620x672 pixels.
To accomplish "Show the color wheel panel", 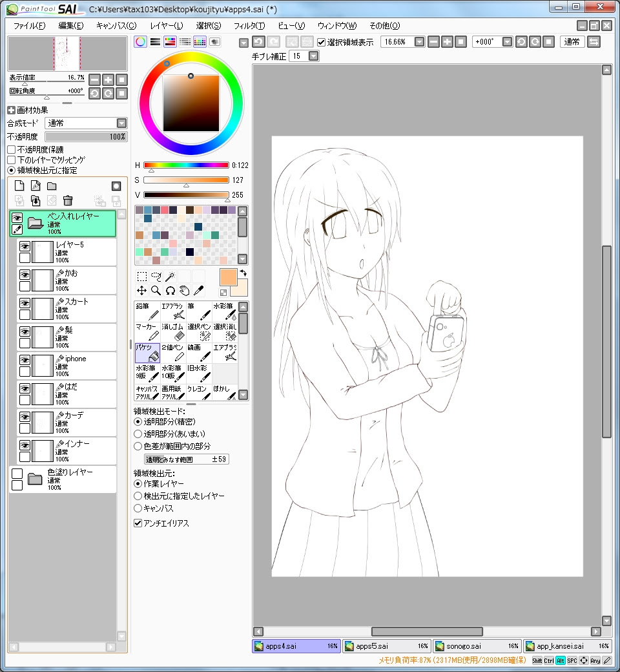I will (x=141, y=41).
